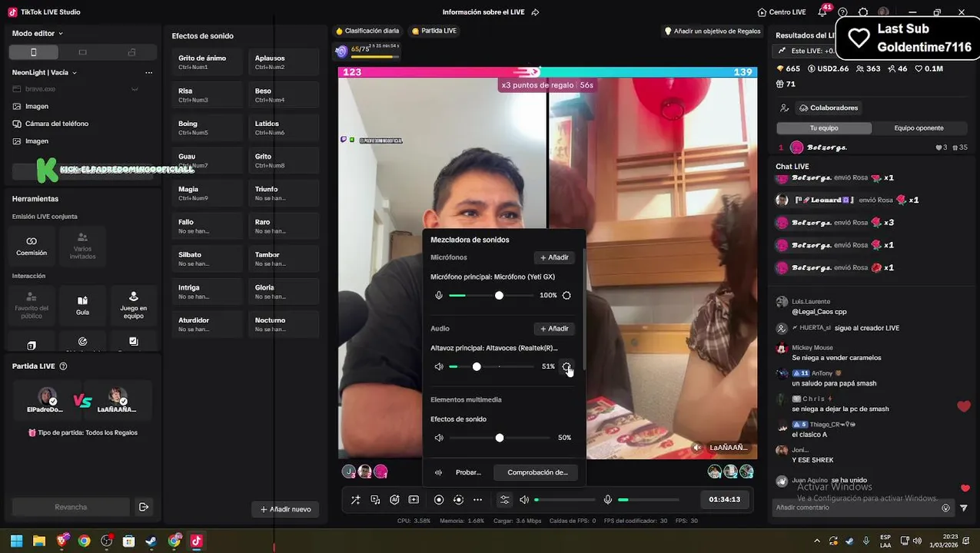Play the Risa sound effect
This screenshot has width=980, height=553.
(207, 94)
